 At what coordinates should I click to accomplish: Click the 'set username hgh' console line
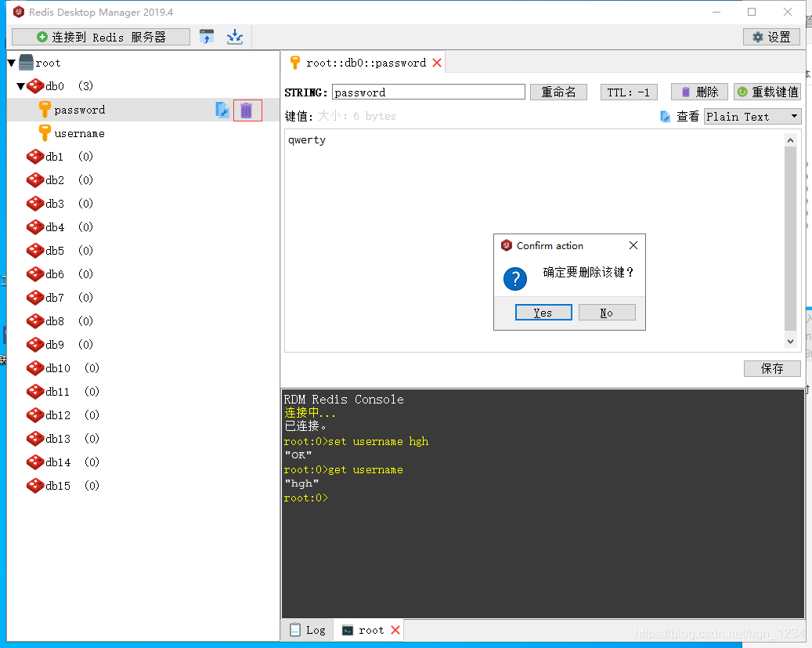356,442
